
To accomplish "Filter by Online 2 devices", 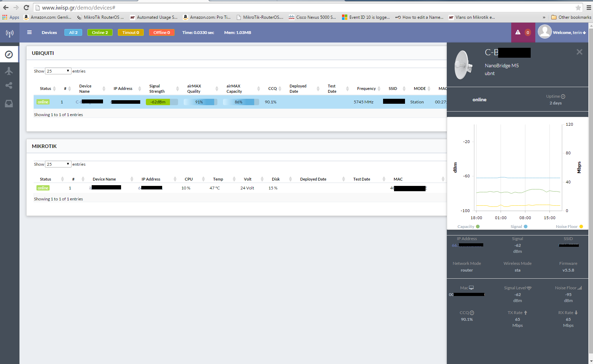I will point(100,33).
